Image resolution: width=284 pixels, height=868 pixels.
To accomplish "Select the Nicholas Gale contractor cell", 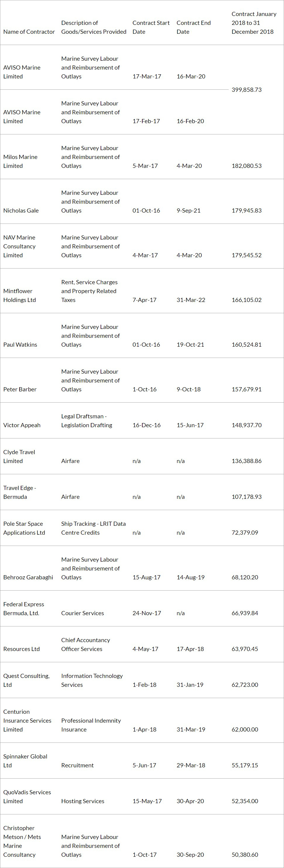I will [x=21, y=210].
